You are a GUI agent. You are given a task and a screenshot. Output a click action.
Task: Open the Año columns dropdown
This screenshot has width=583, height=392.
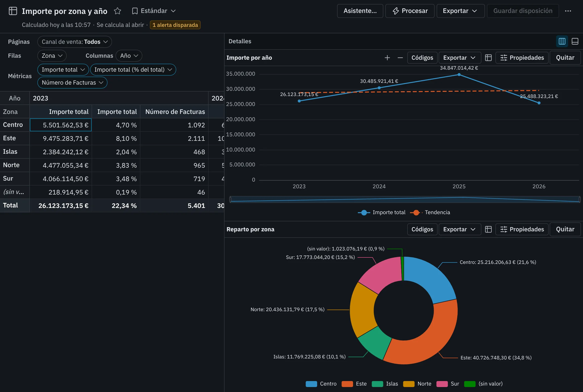click(129, 56)
